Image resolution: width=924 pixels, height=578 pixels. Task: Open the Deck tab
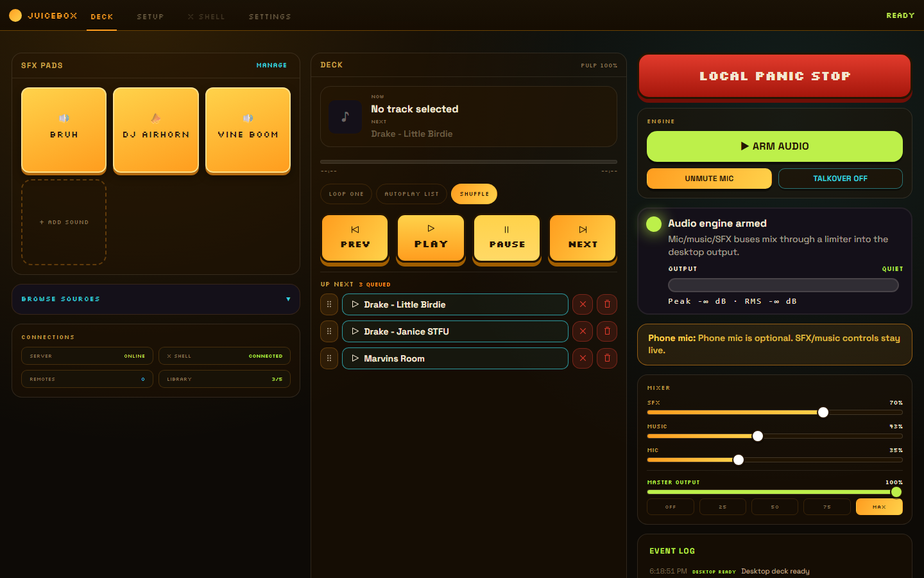pos(102,17)
